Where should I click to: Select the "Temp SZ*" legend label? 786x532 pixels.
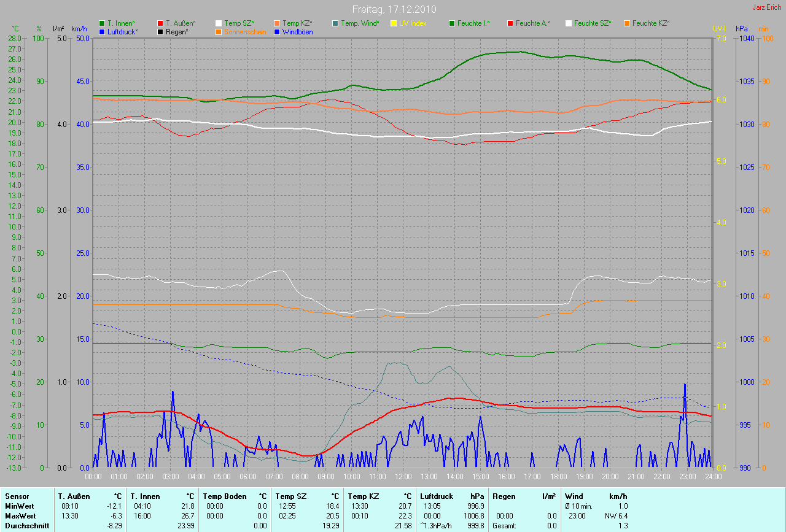tap(239, 23)
